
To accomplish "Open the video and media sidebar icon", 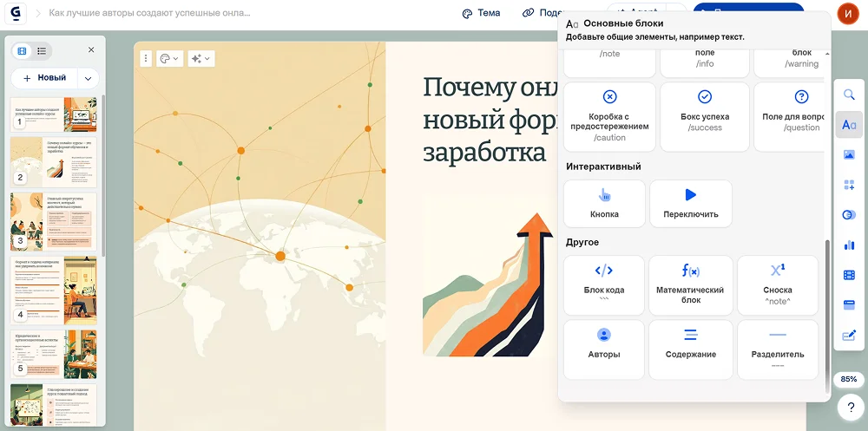I will click(849, 275).
